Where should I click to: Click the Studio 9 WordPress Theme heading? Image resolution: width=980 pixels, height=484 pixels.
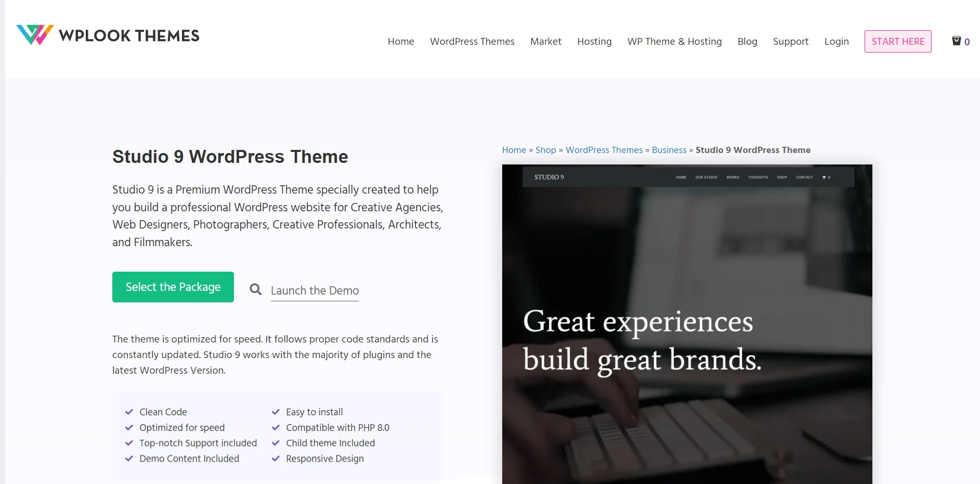click(230, 157)
